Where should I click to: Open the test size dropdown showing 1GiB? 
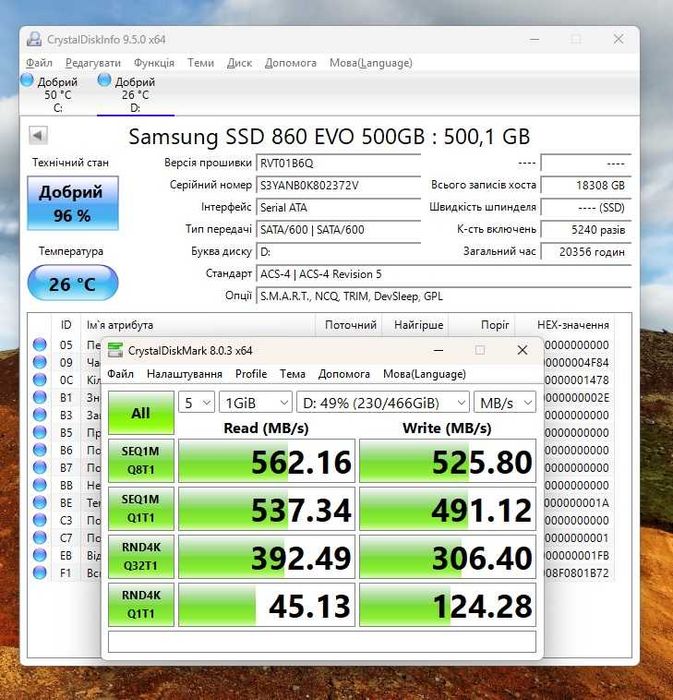(256, 403)
